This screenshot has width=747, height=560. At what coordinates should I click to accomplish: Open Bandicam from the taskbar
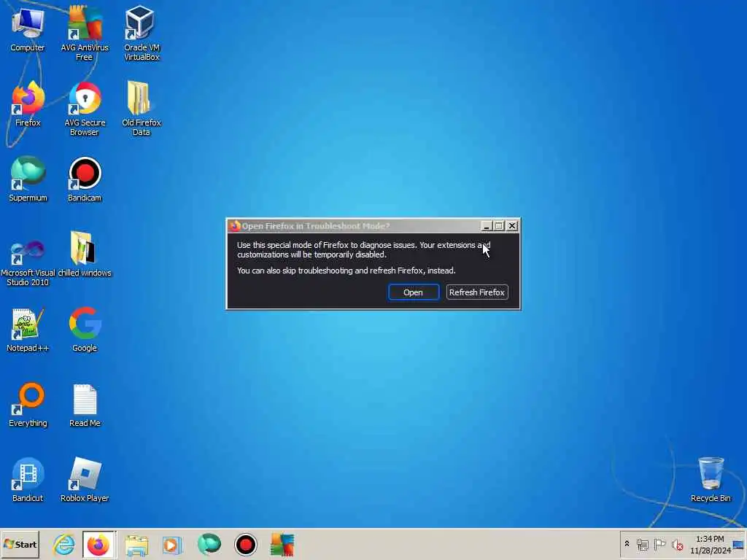[245, 544]
